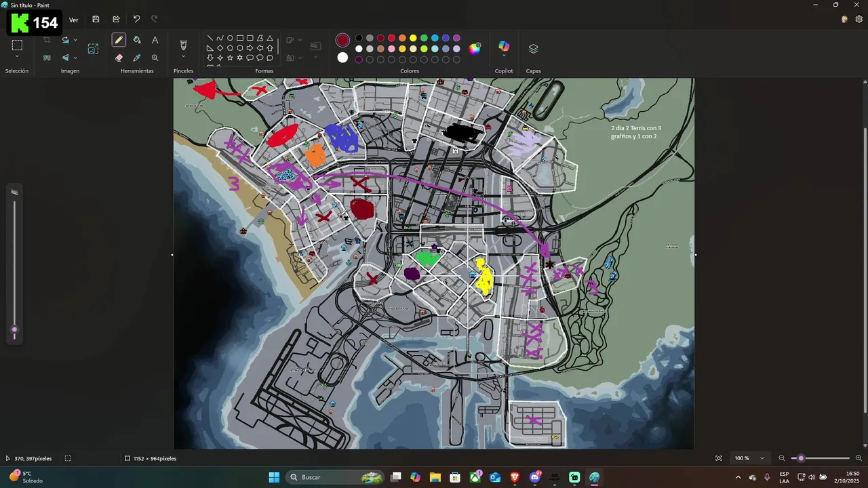This screenshot has height=488, width=868.
Task: Select the Magnifier tool
Action: 155,58
